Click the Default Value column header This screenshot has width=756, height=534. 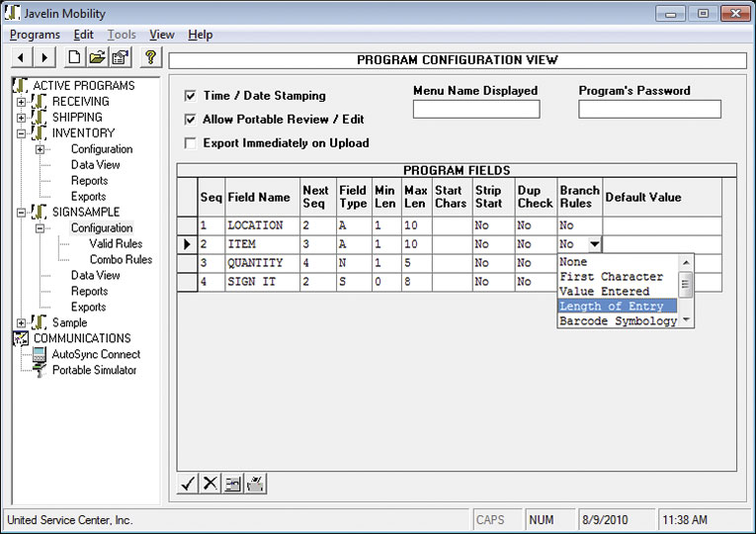pyautogui.click(x=662, y=198)
